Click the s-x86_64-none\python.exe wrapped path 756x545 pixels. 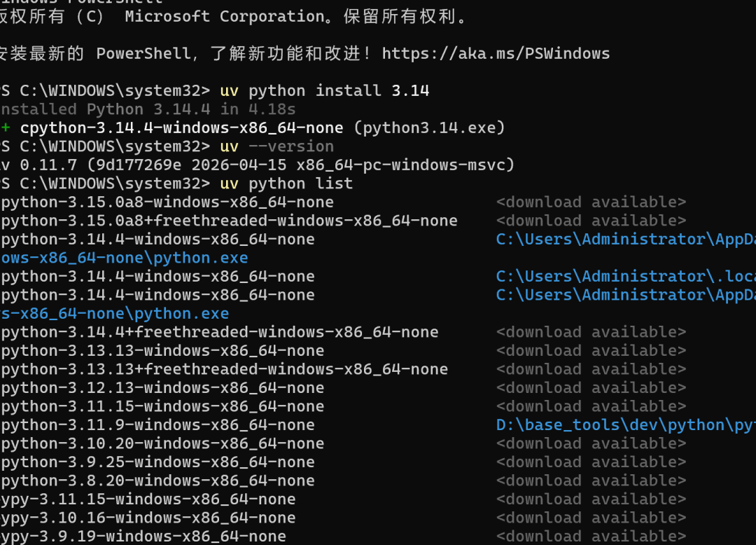114,314
